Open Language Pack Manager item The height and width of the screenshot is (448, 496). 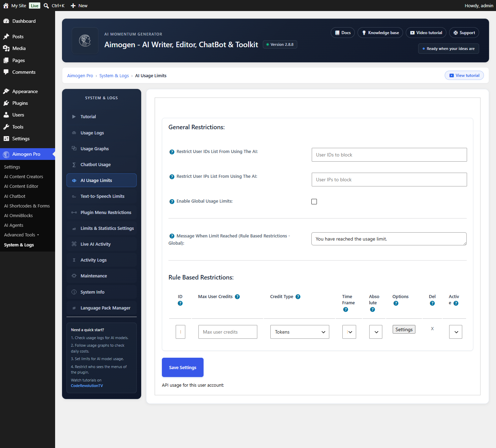coord(102,308)
